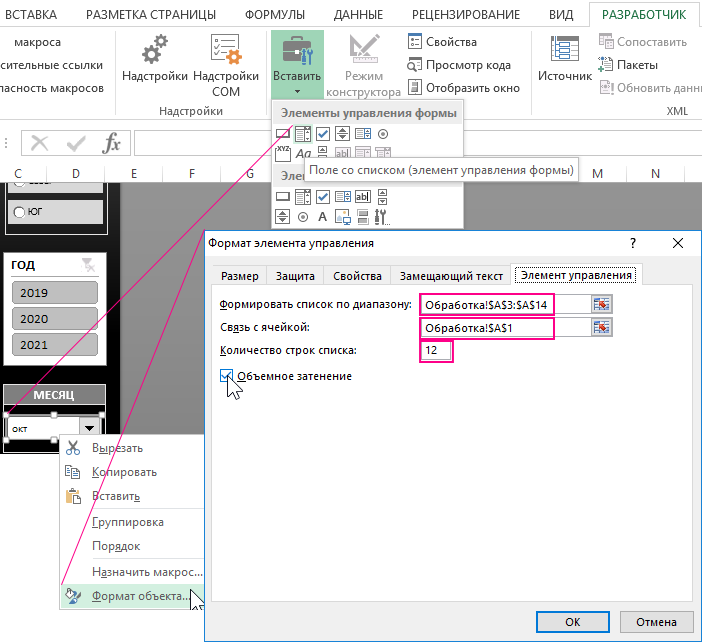Select the checkbox form control icon
The height and width of the screenshot is (642, 702).
[x=323, y=134]
